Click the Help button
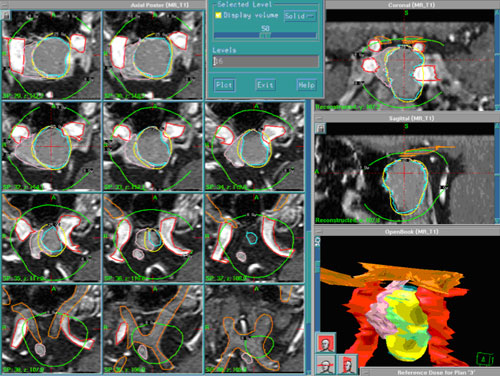 point(306,85)
